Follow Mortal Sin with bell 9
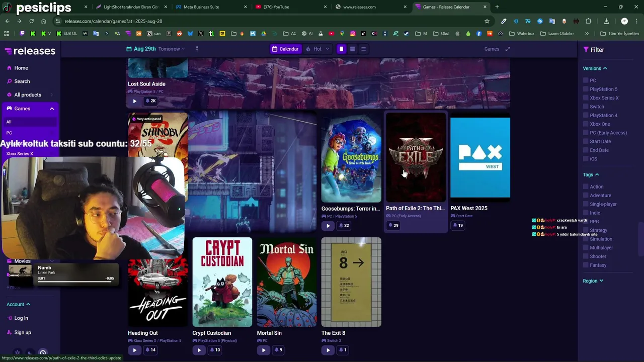The image size is (644, 362). [278, 350]
